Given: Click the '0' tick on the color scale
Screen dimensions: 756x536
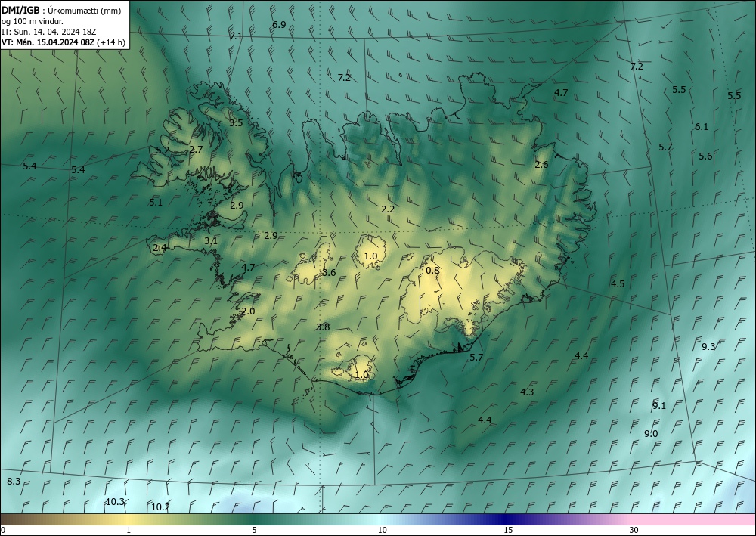Looking at the screenshot, I should pyautogui.click(x=3, y=530).
